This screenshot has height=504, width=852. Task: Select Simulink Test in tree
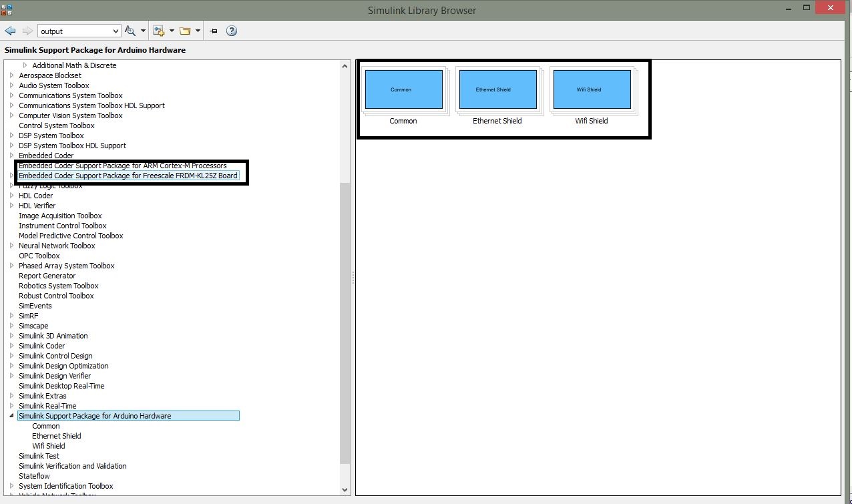pyautogui.click(x=39, y=456)
